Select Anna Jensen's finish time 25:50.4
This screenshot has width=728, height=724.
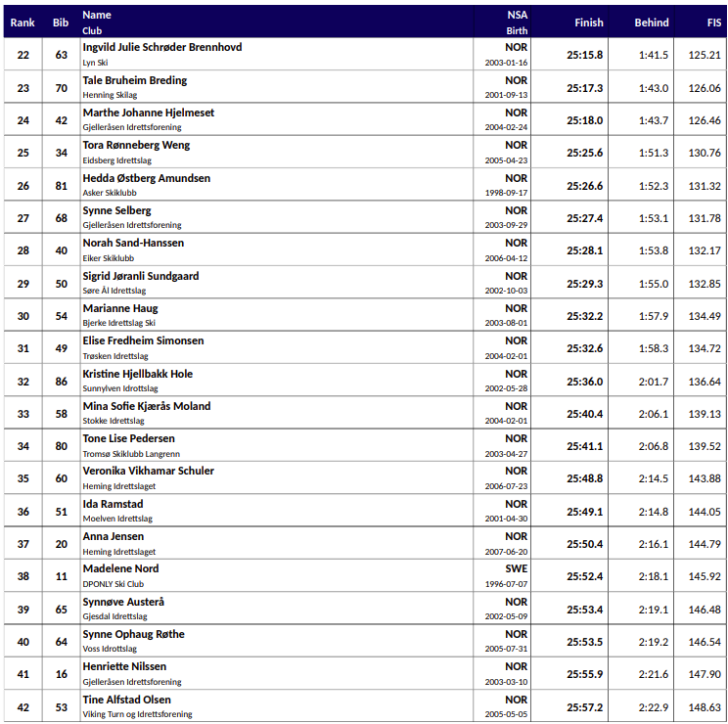(585, 544)
